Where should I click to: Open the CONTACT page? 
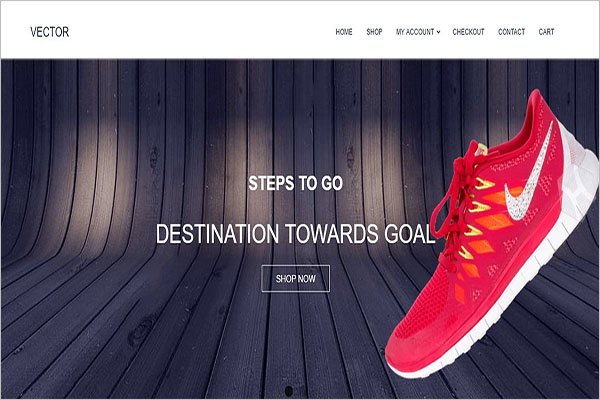tap(511, 32)
